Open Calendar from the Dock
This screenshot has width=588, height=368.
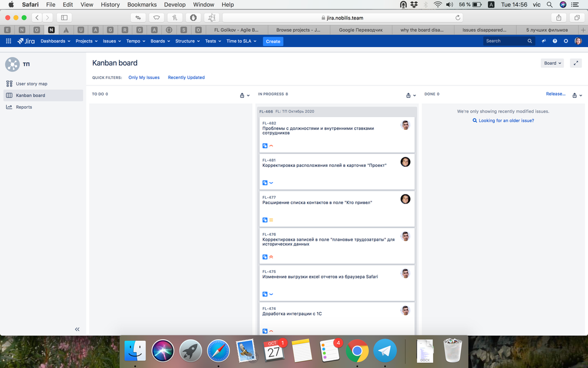274,351
